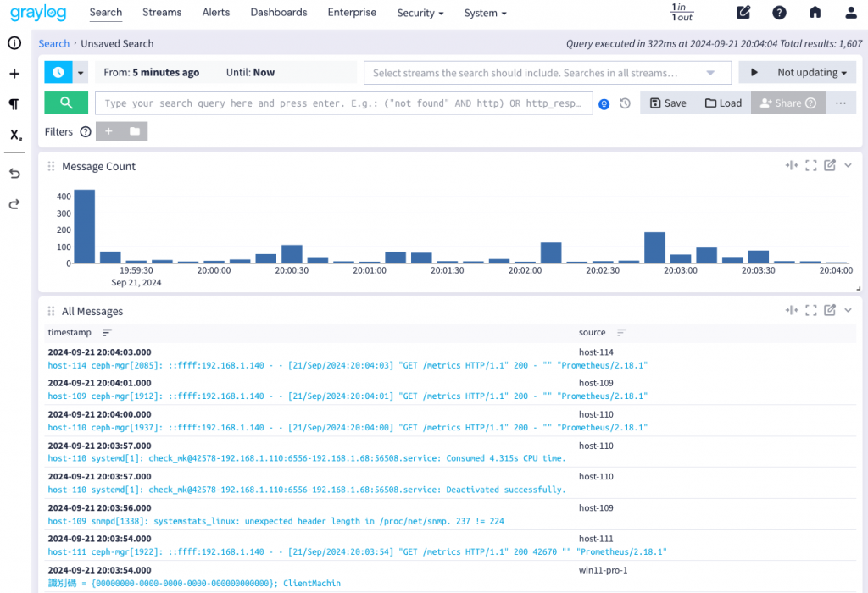The image size is (868, 593).
Task: Open the sidebar fields X icon
Action: click(x=15, y=135)
